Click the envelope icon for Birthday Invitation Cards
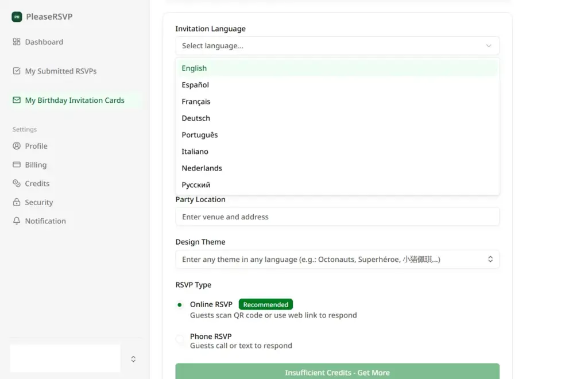This screenshot has height=379, width=588. tap(16, 100)
